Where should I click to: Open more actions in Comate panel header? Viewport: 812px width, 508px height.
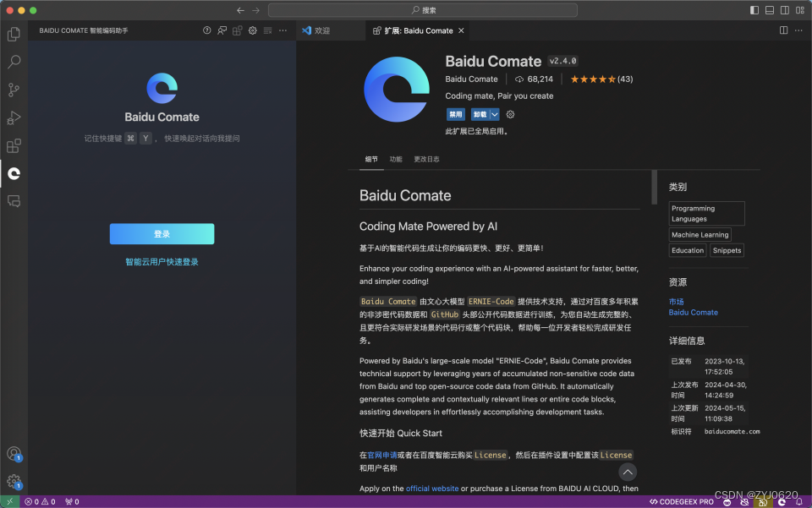(283, 30)
